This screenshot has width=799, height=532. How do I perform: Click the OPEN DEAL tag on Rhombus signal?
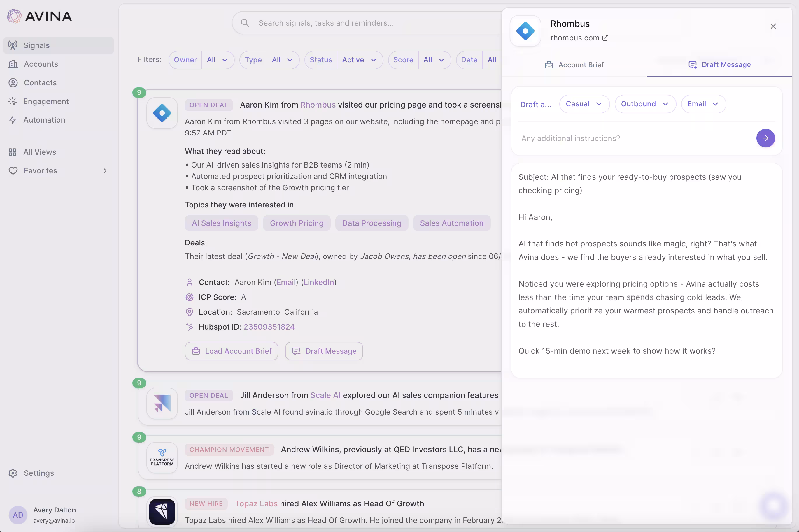pyautogui.click(x=208, y=105)
